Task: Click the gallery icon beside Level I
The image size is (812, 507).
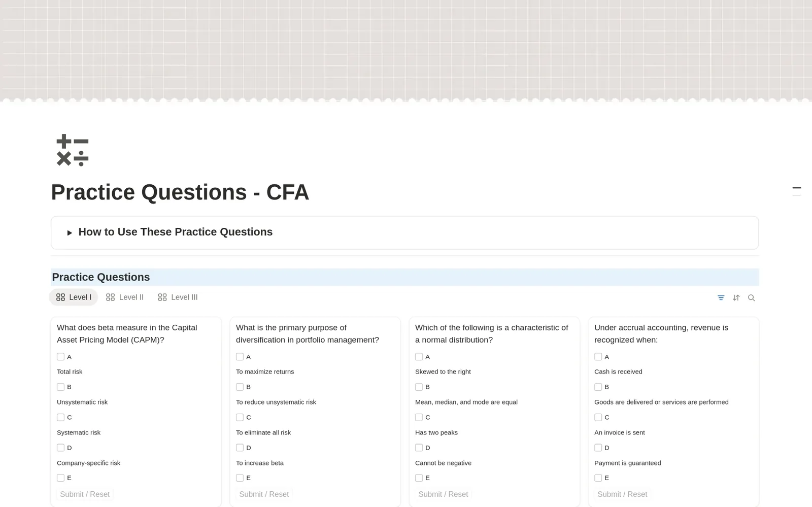Action: tap(60, 297)
